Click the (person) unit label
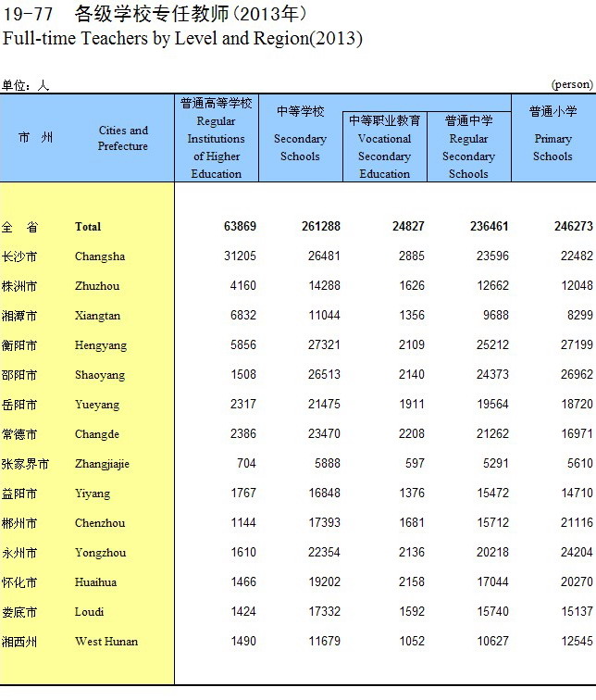 pyautogui.click(x=572, y=84)
